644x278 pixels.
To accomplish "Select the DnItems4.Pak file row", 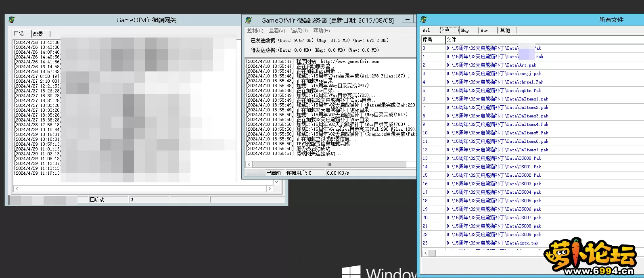I will [533, 124].
